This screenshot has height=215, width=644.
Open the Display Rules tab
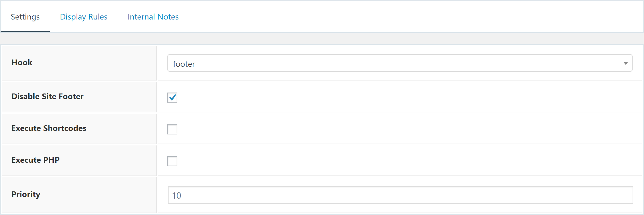coord(84,17)
